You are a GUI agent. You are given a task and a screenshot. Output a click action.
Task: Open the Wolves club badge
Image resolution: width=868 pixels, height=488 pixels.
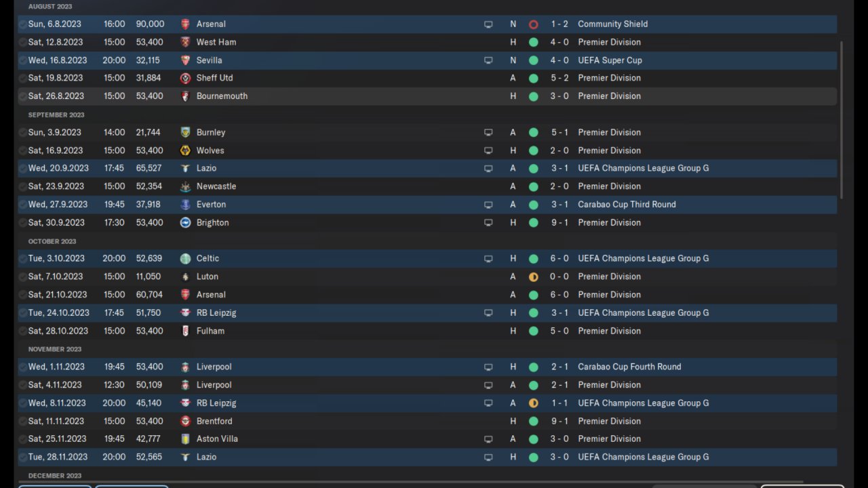185,150
